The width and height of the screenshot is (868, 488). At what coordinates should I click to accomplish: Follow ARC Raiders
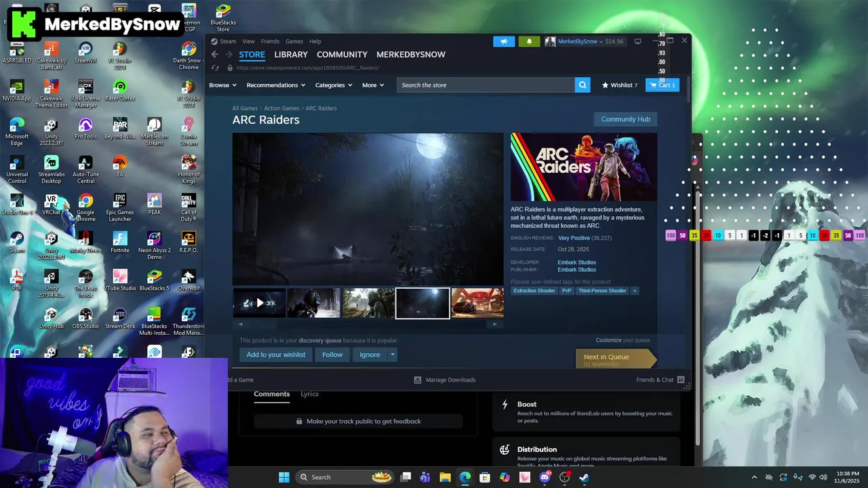click(x=332, y=354)
